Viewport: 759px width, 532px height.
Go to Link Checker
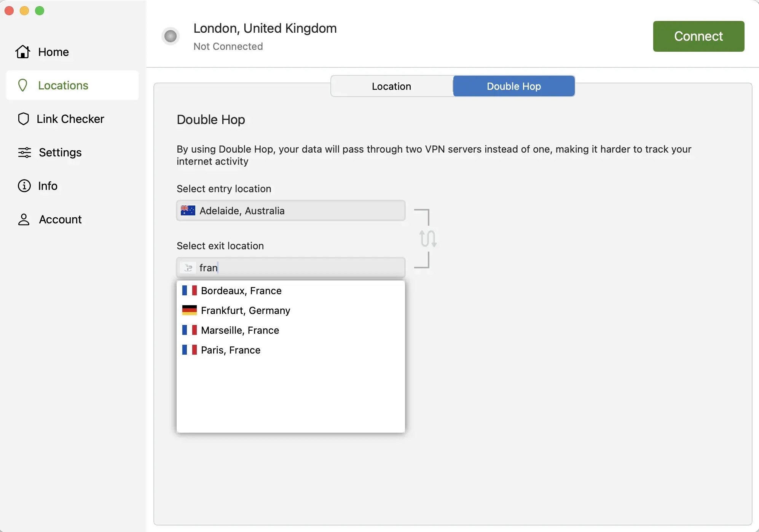tap(72, 119)
